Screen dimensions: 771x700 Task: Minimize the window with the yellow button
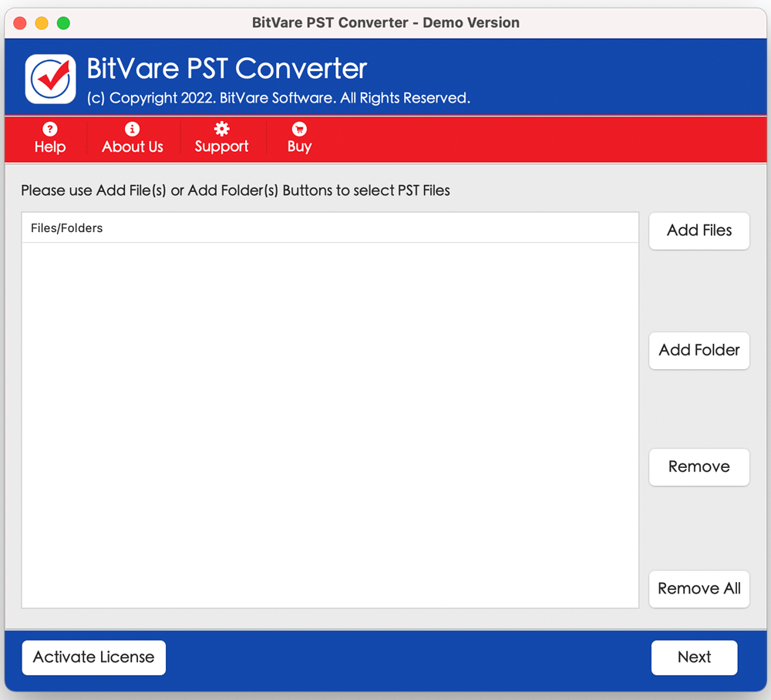coord(42,23)
